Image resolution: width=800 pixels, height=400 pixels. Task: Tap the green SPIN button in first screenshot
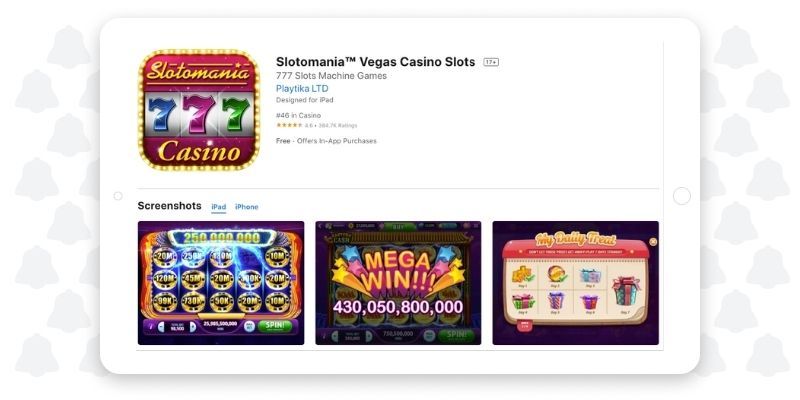274,327
